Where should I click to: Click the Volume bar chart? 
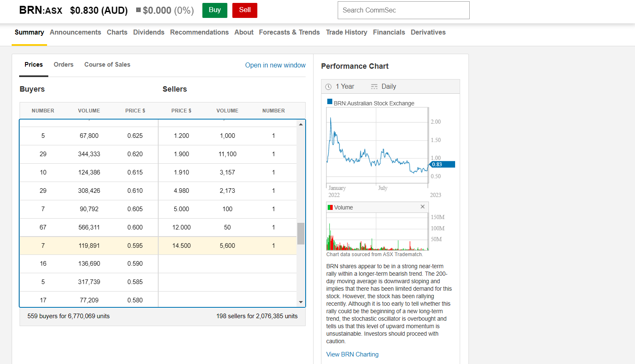377,232
